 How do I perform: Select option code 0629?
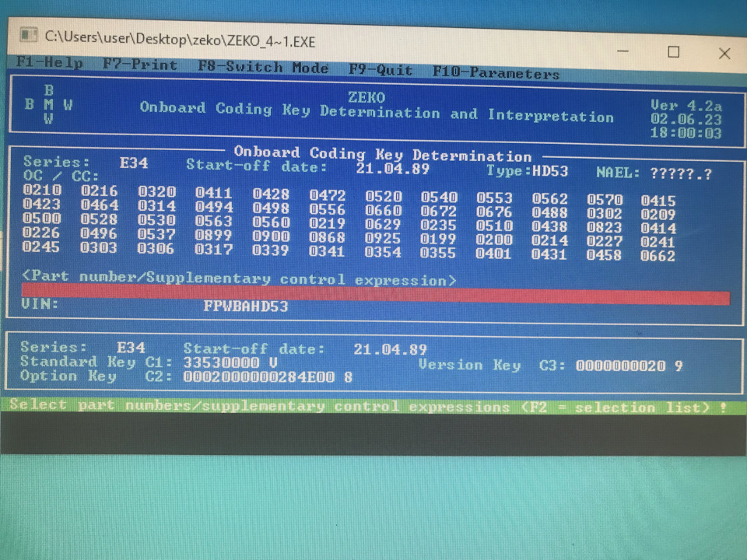pos(383,224)
